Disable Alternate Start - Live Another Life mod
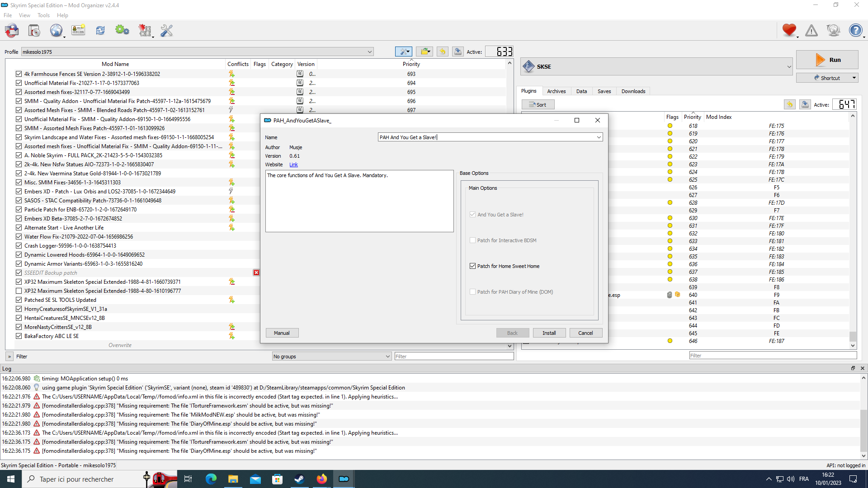 point(19,227)
